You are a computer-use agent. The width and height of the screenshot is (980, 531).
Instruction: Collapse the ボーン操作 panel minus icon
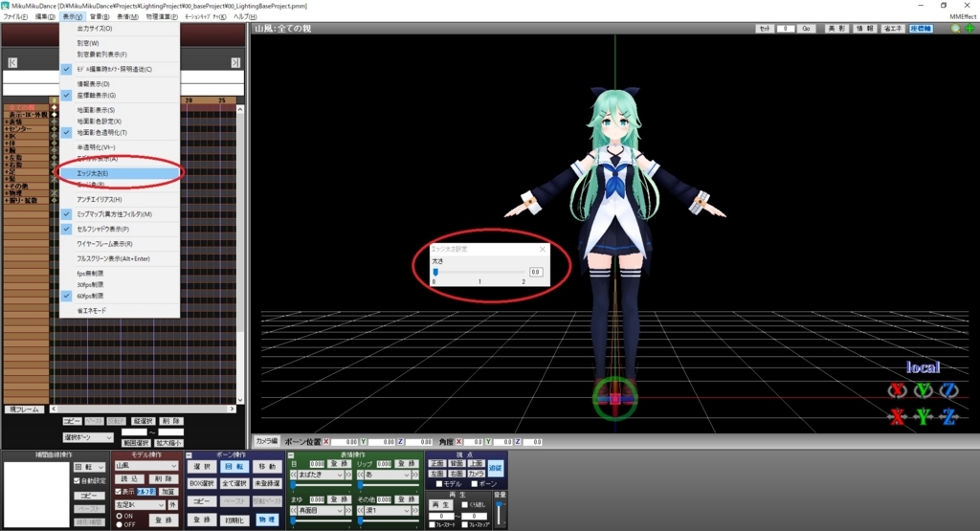coord(189,454)
